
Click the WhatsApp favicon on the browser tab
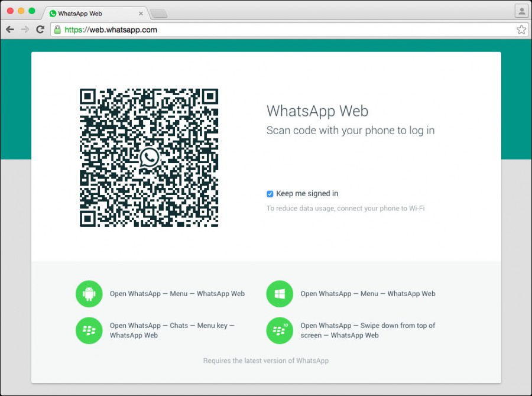pyautogui.click(x=53, y=12)
